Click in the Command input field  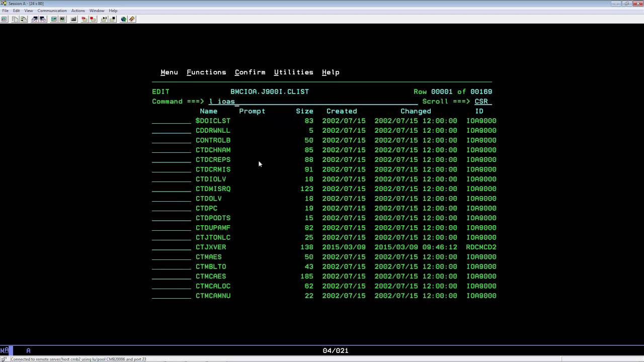[312, 102]
